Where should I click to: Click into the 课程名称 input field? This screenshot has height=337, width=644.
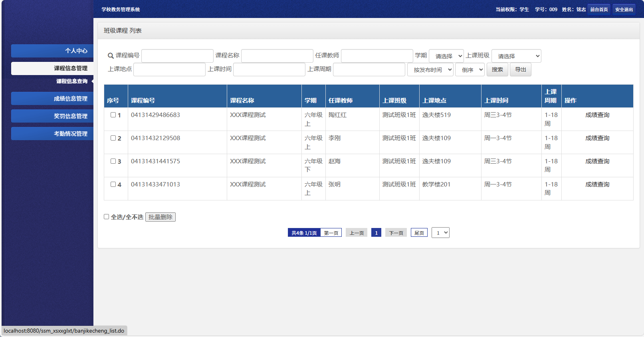(x=277, y=56)
